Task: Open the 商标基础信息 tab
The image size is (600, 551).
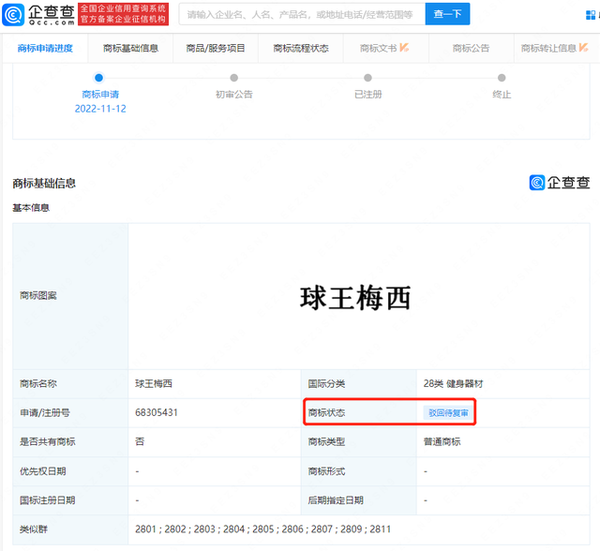Action: 130,48
